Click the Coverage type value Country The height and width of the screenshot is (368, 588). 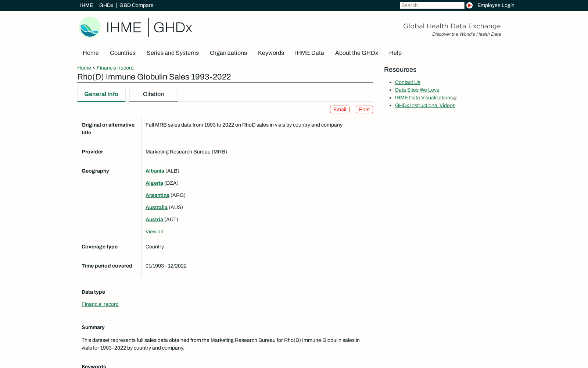[x=155, y=247]
